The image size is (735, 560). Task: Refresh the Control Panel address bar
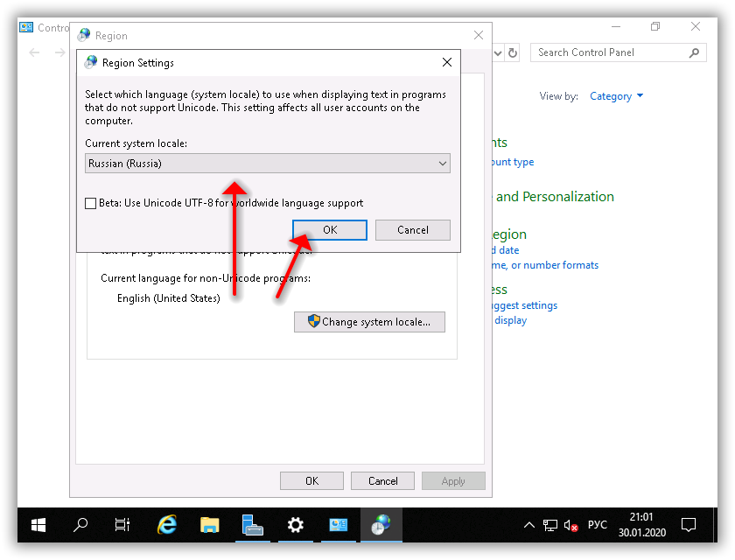pos(513,52)
